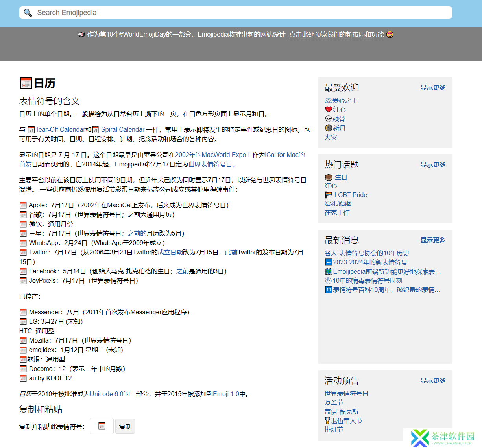
Task: Click the calendar icon beside Twitter row
Action: tap(23, 253)
